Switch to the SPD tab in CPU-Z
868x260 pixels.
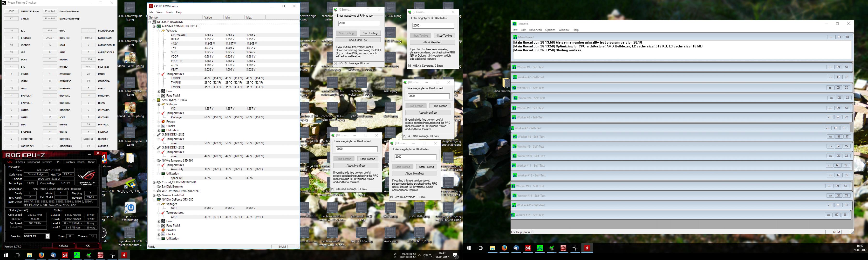pyautogui.click(x=58, y=162)
